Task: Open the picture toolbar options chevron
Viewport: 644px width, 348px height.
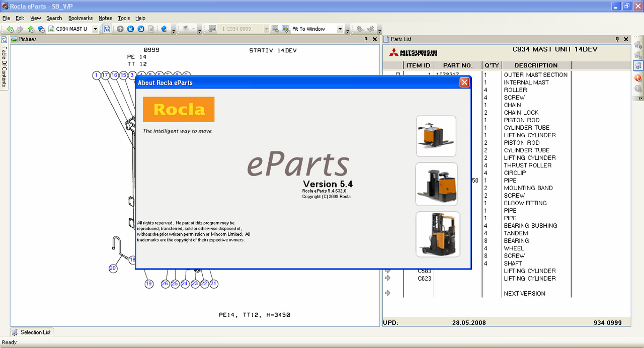Action: click(x=348, y=30)
